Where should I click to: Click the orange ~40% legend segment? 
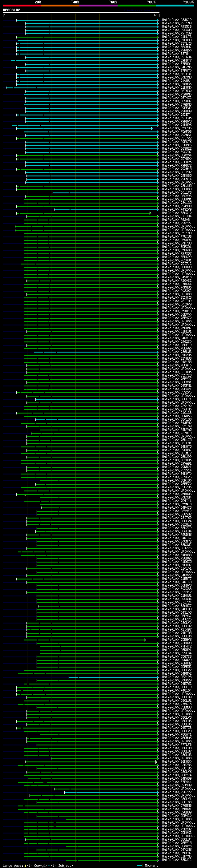[60, 6]
